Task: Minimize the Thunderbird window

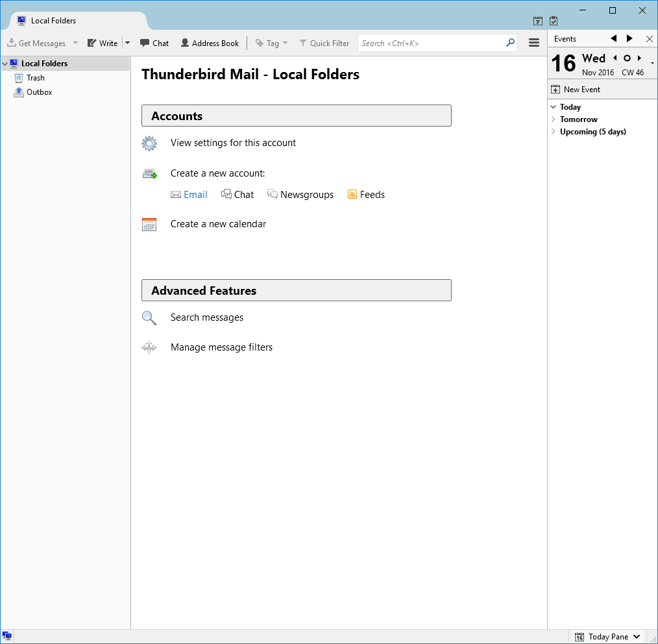Action: pos(583,10)
